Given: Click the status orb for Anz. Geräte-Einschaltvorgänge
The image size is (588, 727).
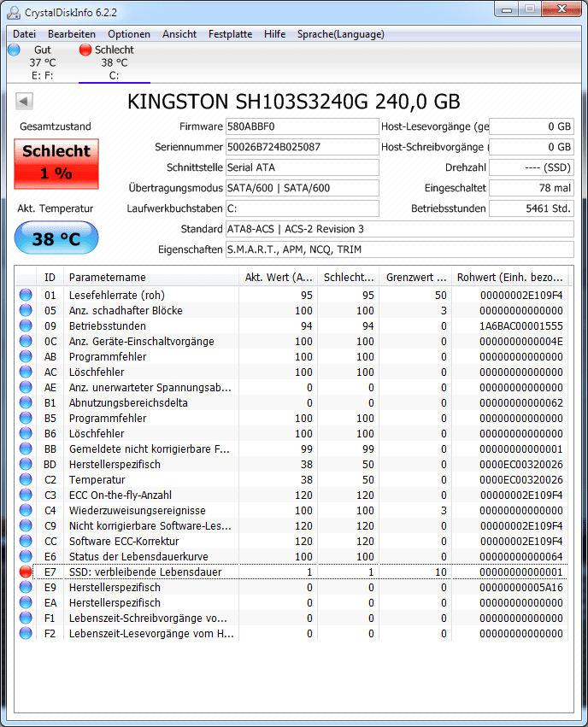Looking at the screenshot, I should [26, 341].
